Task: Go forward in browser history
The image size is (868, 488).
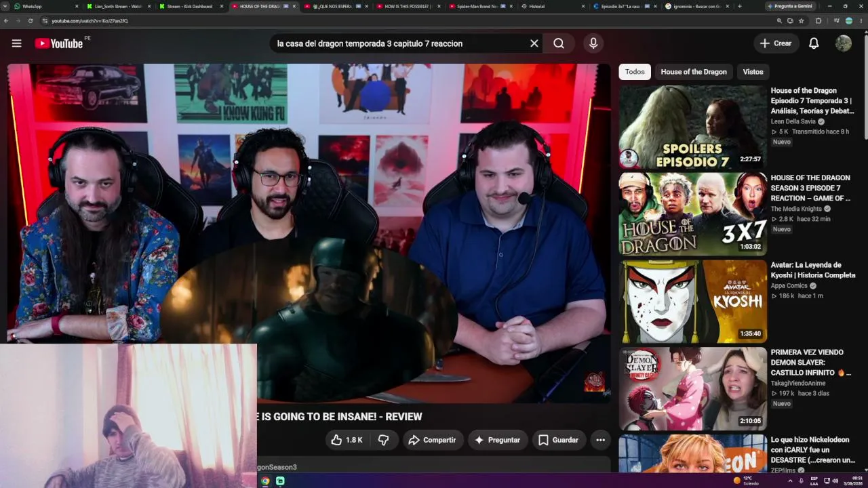Action: (x=18, y=21)
